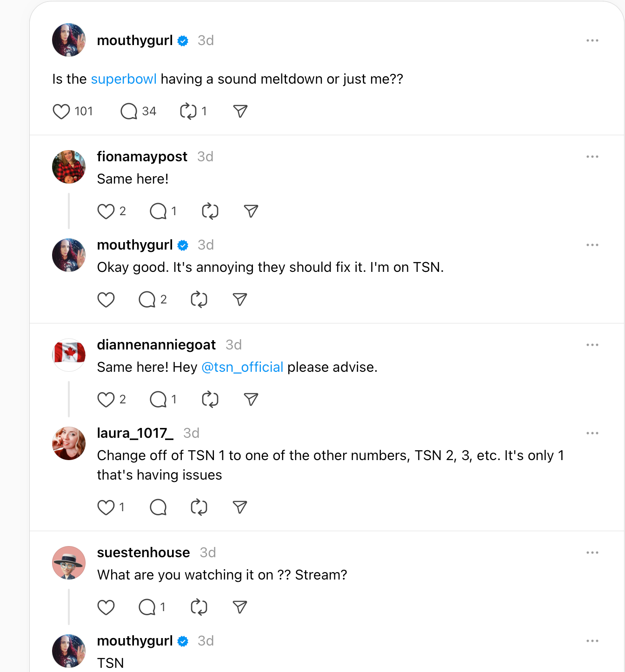The width and height of the screenshot is (625, 672).
Task: Open more options on diannenanniegoat's reply
Action: tap(592, 345)
